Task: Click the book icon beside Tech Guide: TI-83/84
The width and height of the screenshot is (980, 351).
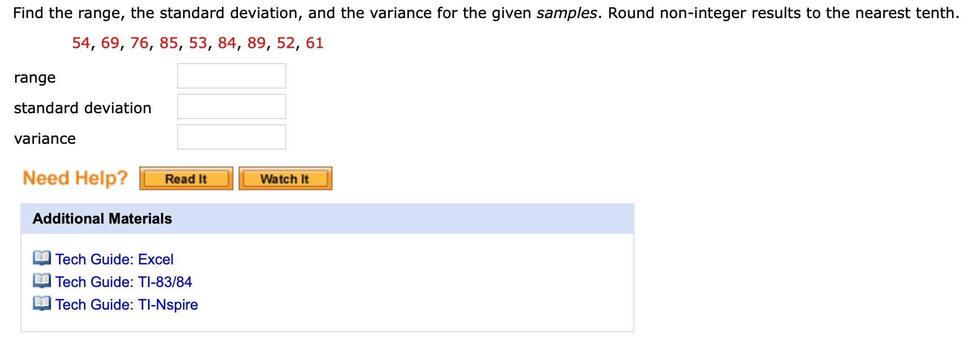Action: coord(42,282)
